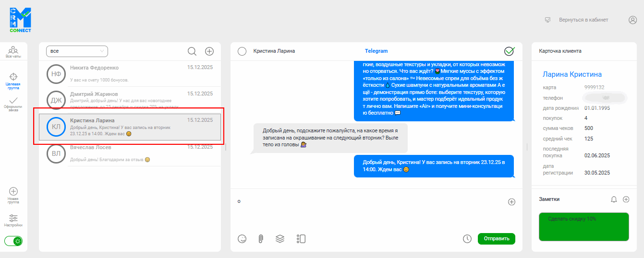Click the blurred phone number field
Viewport: 644px width, 258px height.
tap(604, 98)
